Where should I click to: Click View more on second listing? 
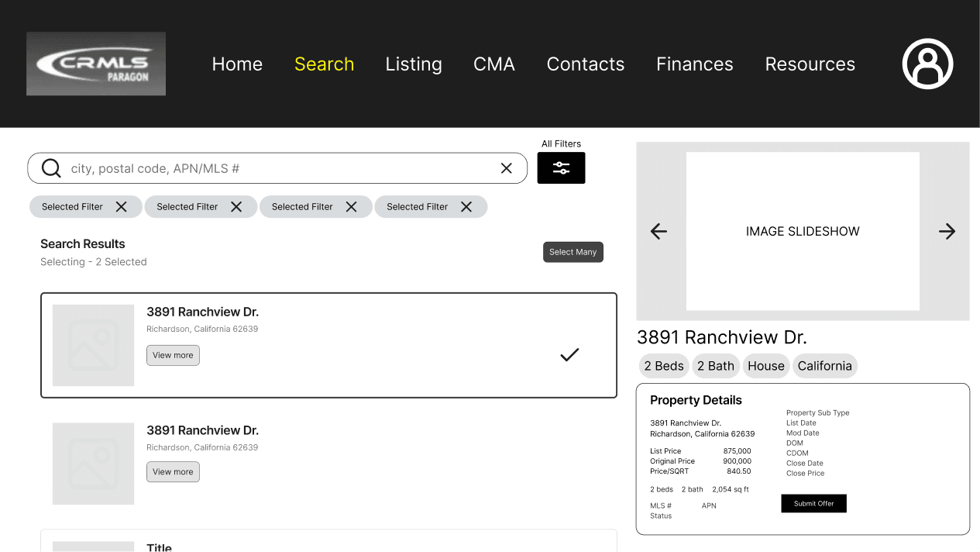pos(173,471)
